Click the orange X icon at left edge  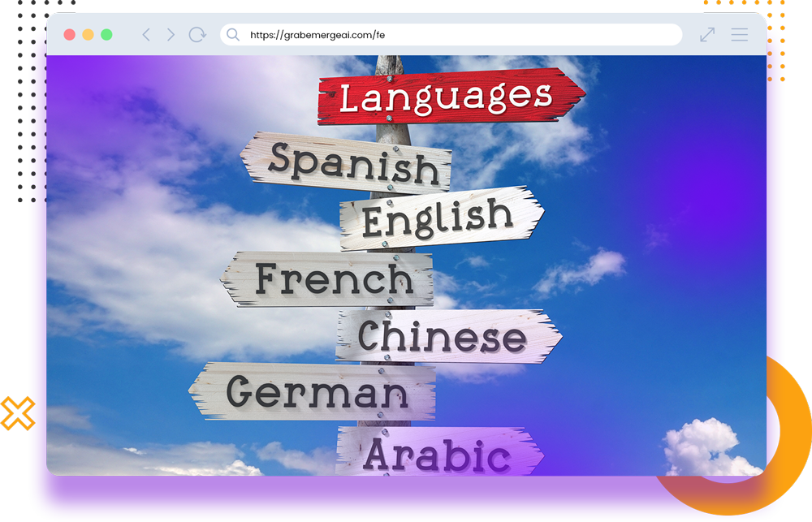[16, 413]
